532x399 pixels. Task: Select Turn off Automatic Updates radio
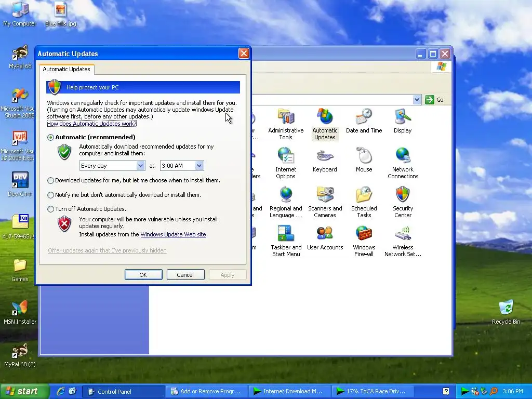click(x=50, y=209)
